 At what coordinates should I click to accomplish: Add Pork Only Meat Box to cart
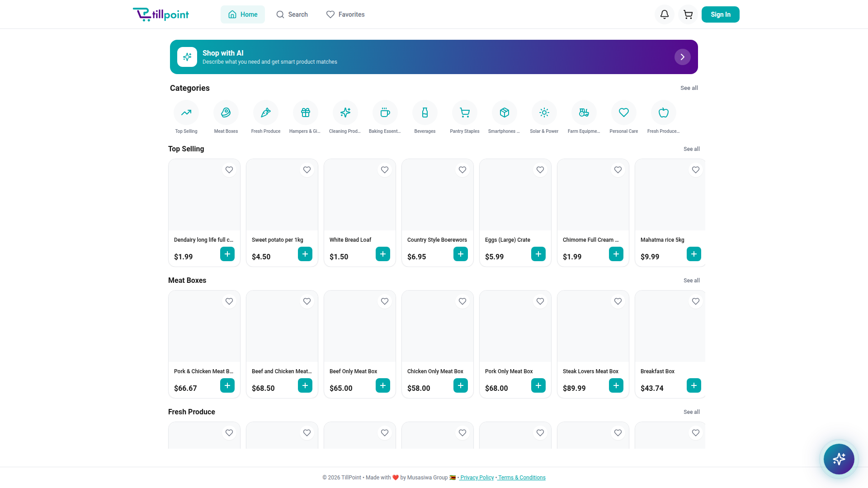538,385
